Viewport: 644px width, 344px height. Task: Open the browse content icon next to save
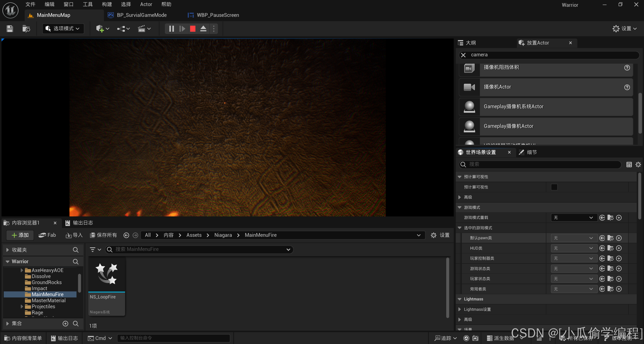pyautogui.click(x=26, y=29)
